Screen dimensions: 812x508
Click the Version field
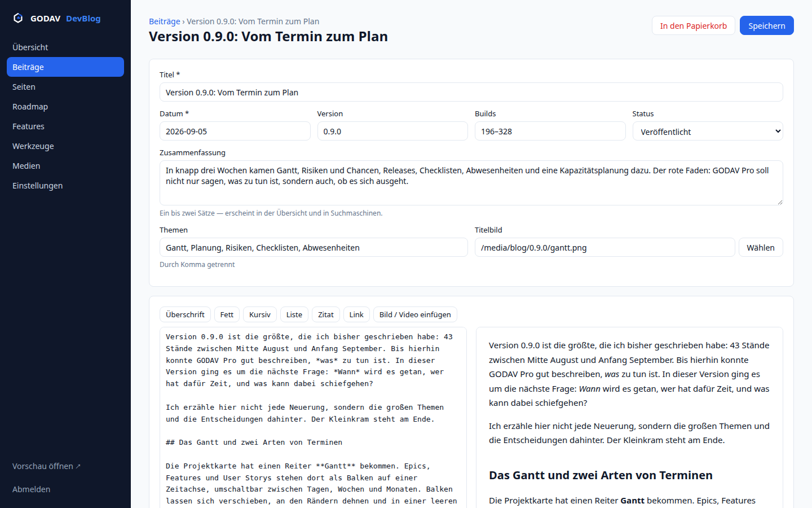coord(392,131)
